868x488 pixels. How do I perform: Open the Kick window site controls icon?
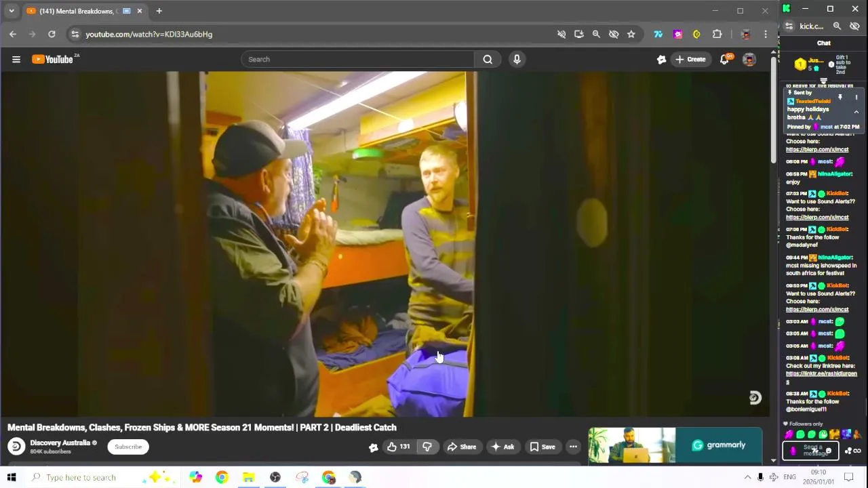pyautogui.click(x=789, y=26)
